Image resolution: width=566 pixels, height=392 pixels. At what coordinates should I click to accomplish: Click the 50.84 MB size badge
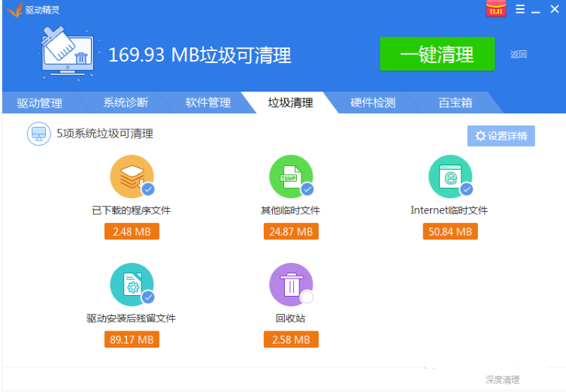click(450, 231)
